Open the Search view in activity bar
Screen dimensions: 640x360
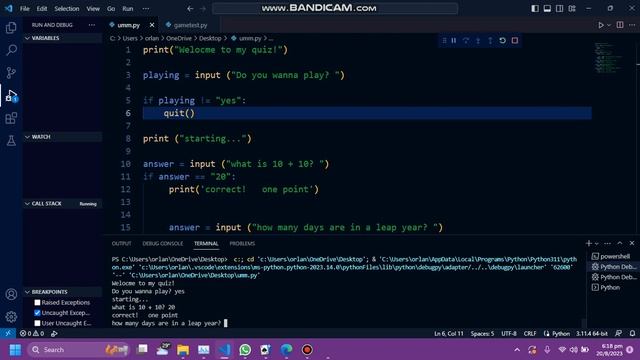[x=11, y=50]
